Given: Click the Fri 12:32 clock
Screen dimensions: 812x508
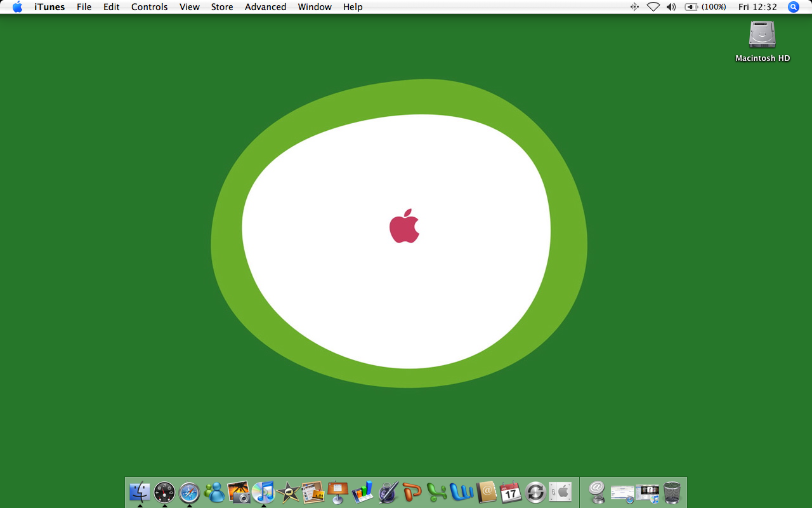Looking at the screenshot, I should pos(757,7).
